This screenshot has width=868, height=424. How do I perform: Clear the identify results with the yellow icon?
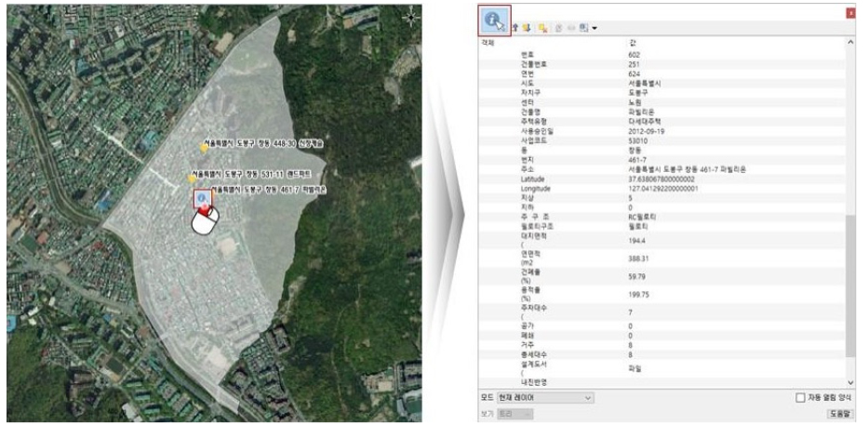543,28
